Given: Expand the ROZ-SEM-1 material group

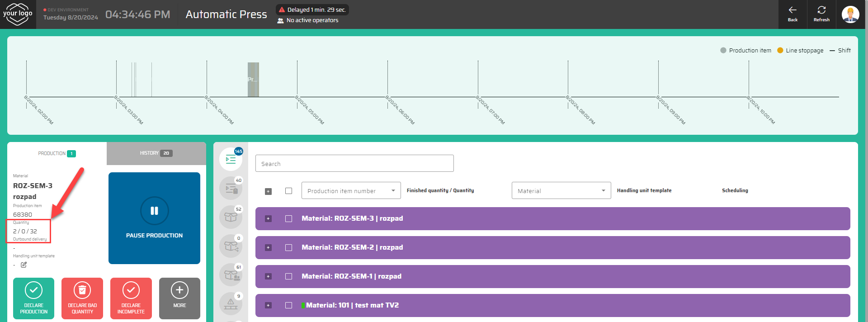Looking at the screenshot, I should pyautogui.click(x=268, y=276).
